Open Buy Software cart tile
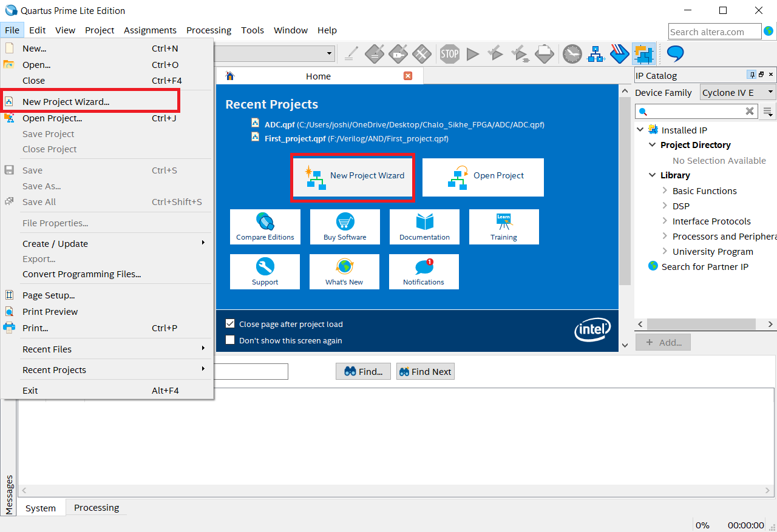777x532 pixels. tap(345, 227)
